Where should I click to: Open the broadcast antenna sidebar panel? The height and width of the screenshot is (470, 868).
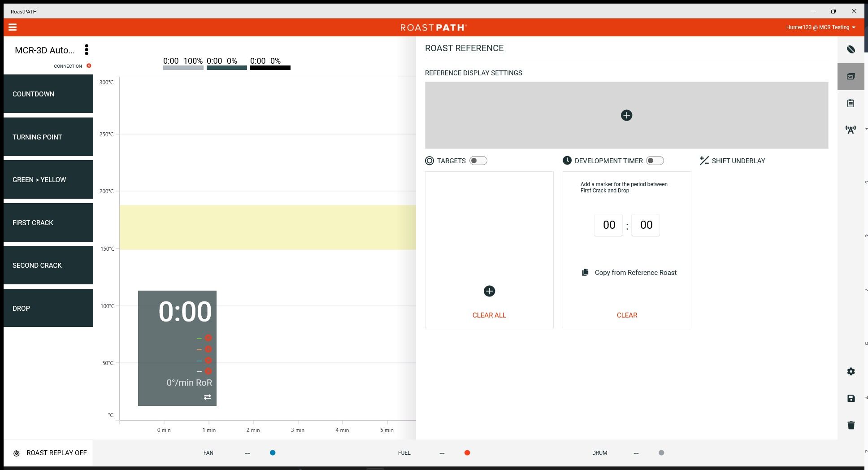[851, 130]
